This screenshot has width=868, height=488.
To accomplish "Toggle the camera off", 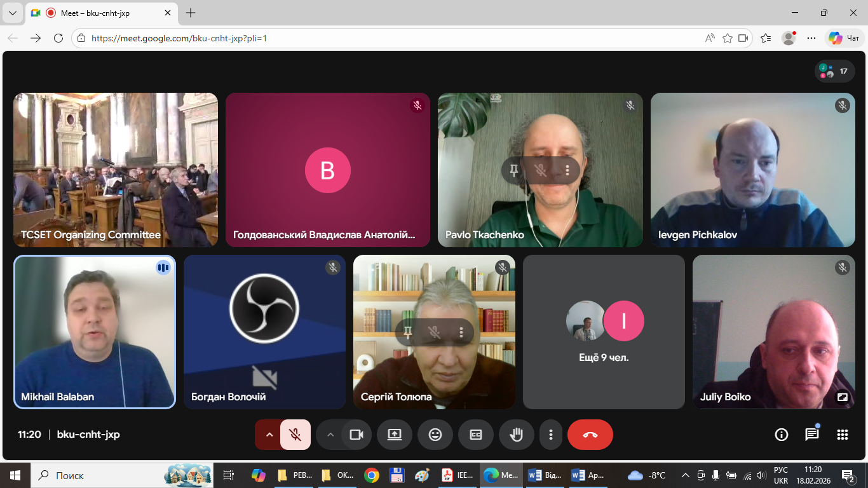I will [x=356, y=435].
